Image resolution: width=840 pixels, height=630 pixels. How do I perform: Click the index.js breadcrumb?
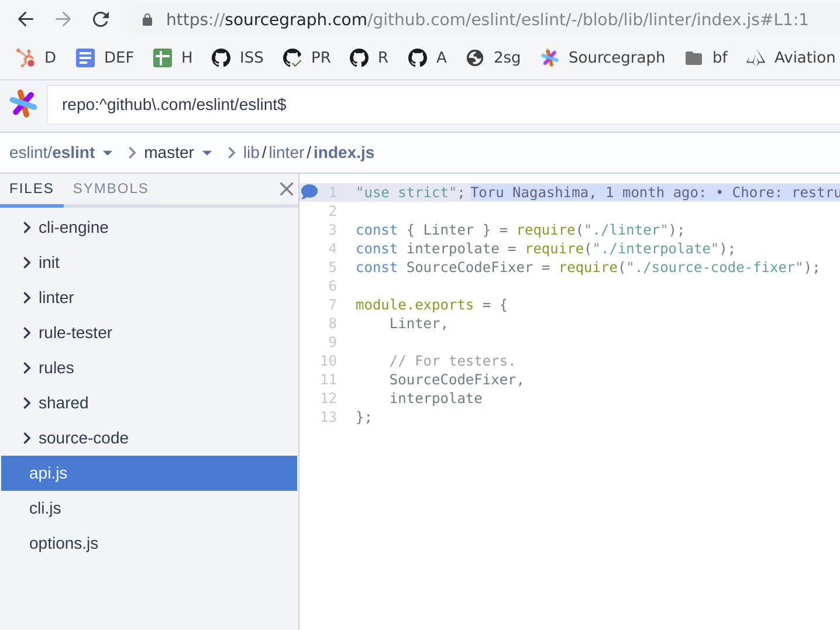click(x=344, y=153)
